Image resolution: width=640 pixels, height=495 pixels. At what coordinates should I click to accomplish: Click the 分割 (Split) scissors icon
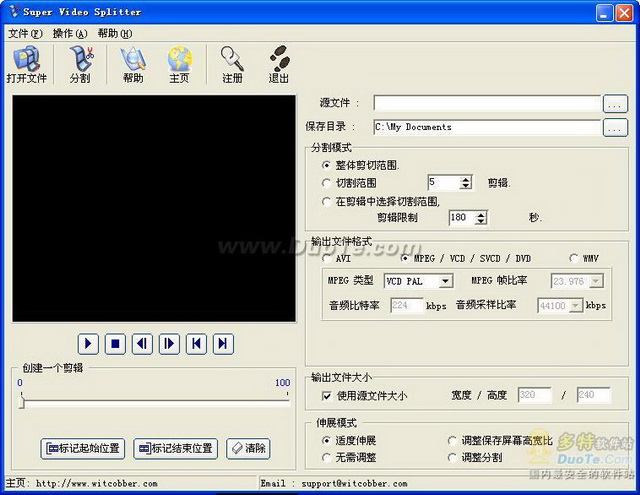pyautogui.click(x=80, y=64)
